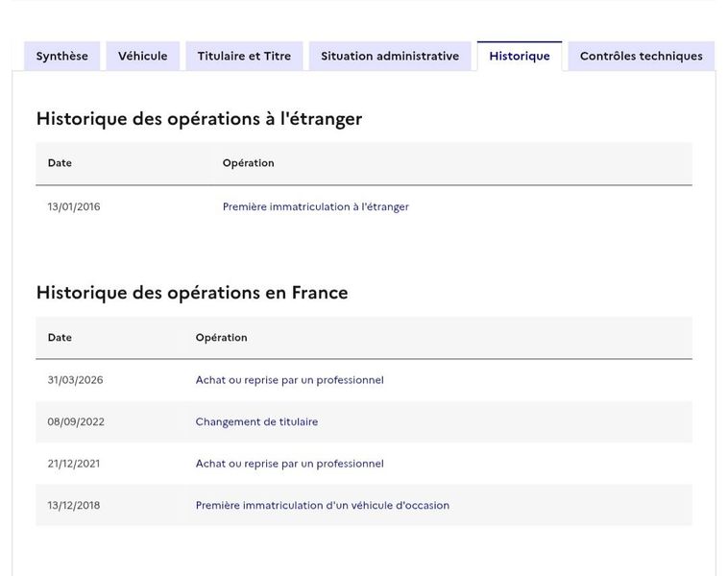Image resolution: width=728 pixels, height=576 pixels.
Task: Select the Situation administrative tab
Action: [x=390, y=57]
